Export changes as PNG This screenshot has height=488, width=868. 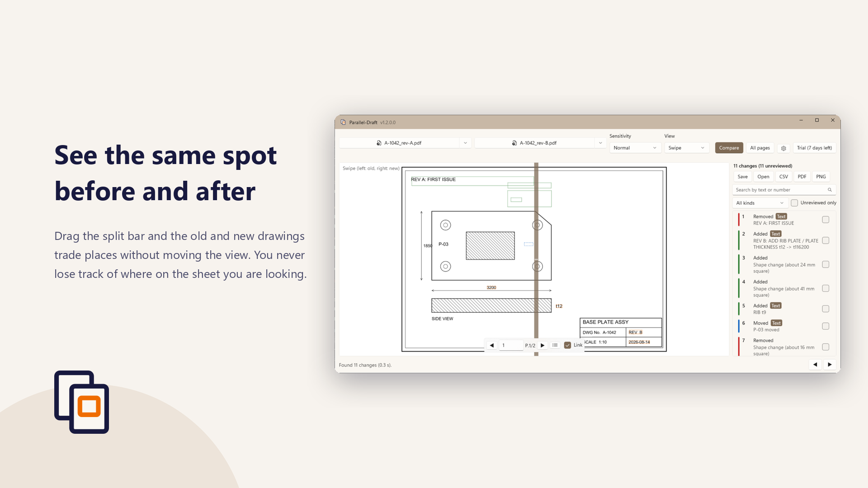pos(821,177)
